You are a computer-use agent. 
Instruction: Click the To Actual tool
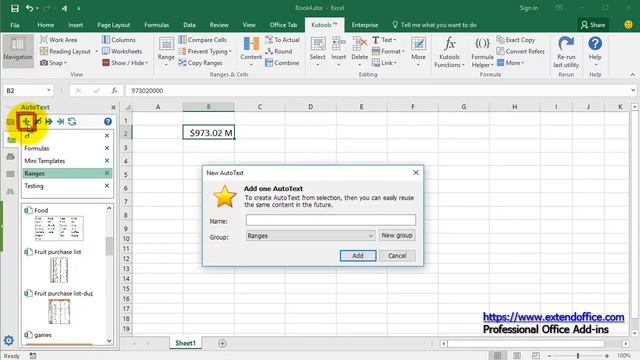click(282, 40)
